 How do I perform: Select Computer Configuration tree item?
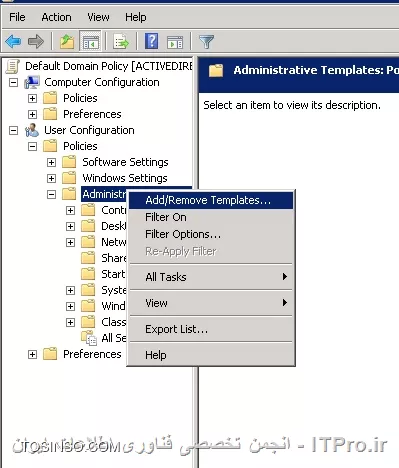coord(102,82)
